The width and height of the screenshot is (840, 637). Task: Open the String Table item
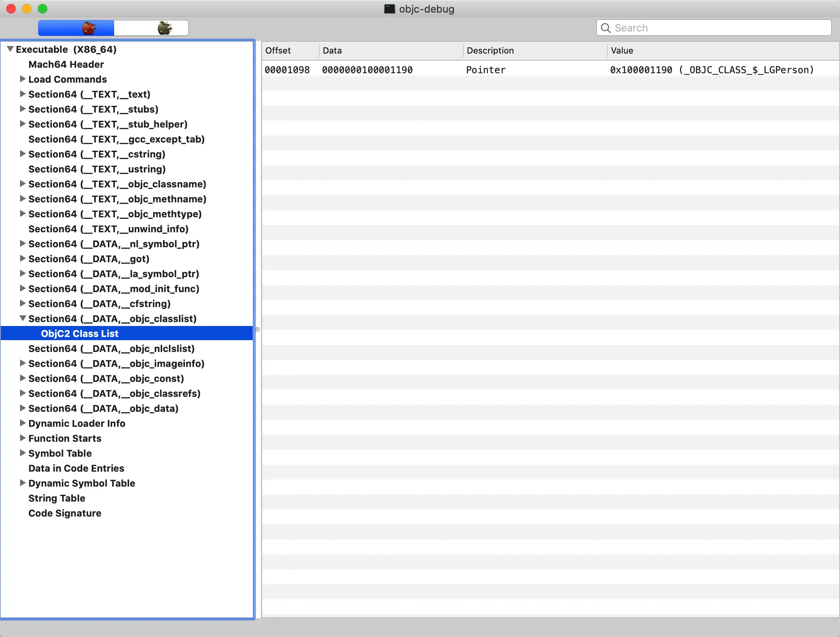click(56, 498)
